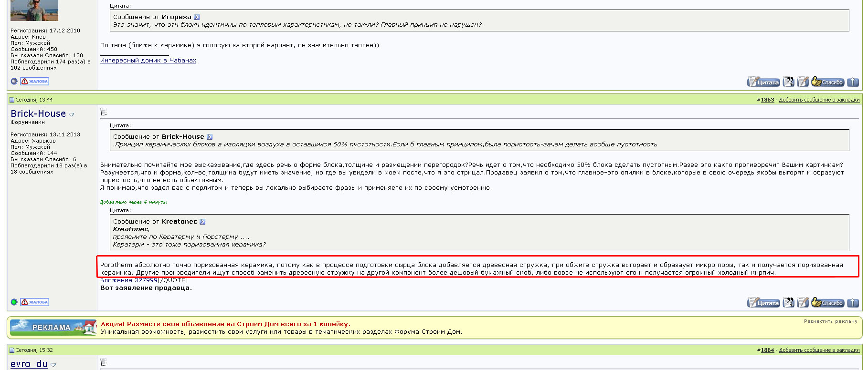
Task: Open the view-post arrow beside Игореха quote
Action: click(x=197, y=17)
